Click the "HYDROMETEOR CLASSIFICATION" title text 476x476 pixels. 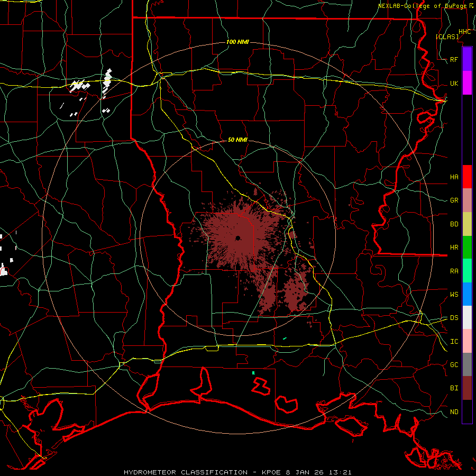pyautogui.click(x=186, y=472)
